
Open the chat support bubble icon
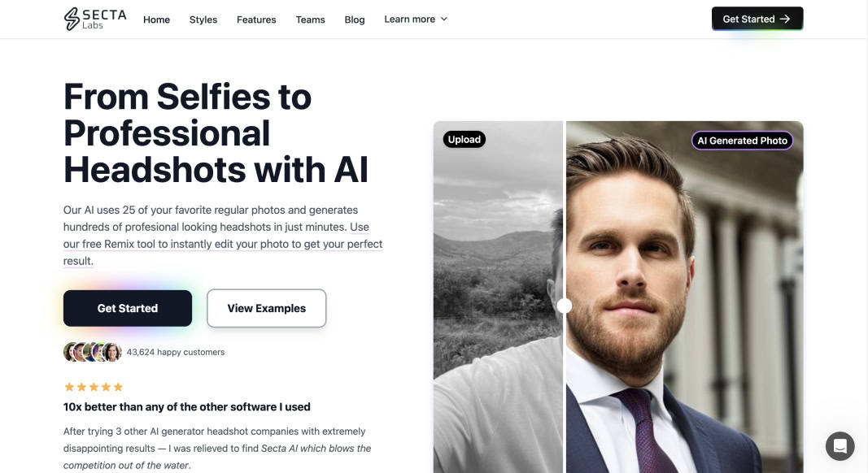[x=840, y=446]
